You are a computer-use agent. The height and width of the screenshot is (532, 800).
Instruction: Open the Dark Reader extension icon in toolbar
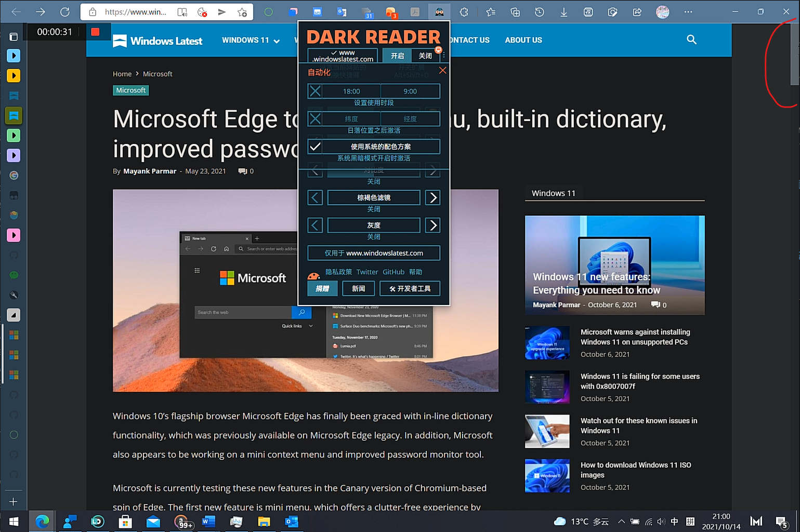439,11
